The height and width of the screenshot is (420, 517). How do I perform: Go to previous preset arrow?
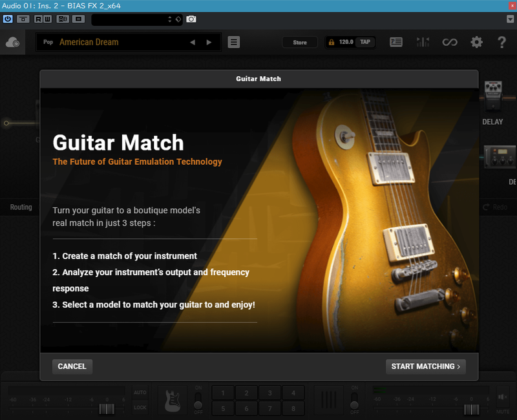193,42
